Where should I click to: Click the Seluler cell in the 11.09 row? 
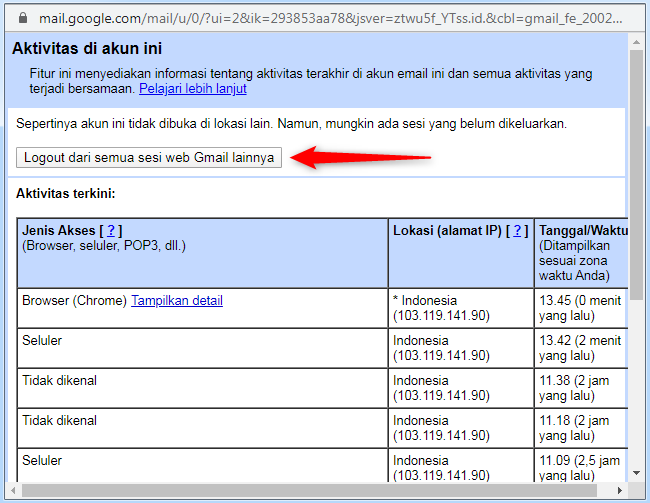203,465
